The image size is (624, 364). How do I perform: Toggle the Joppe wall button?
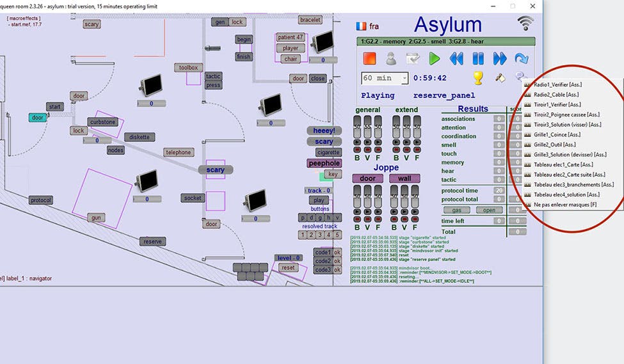(x=404, y=178)
